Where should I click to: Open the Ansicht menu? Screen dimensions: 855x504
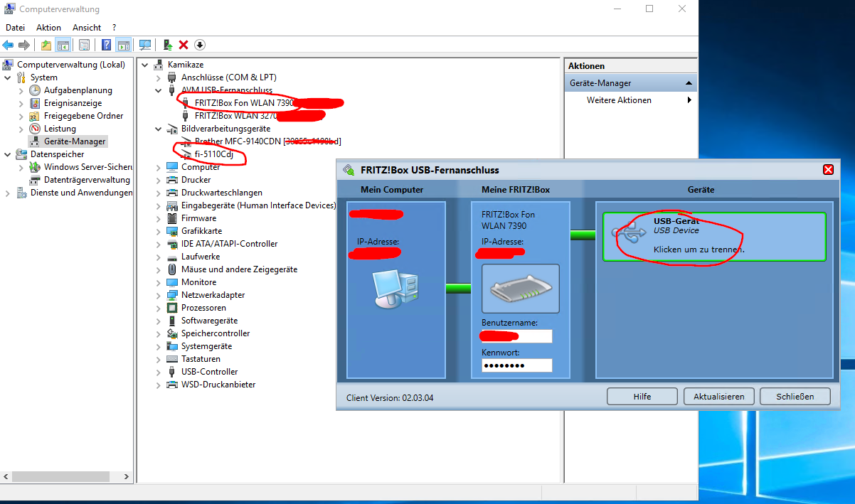[x=87, y=28]
